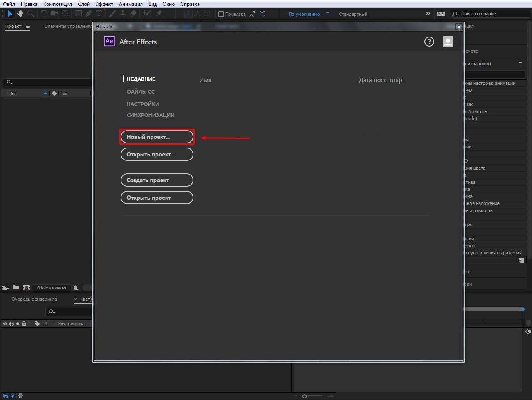Click the timeline label tag column icon

(x=37, y=323)
